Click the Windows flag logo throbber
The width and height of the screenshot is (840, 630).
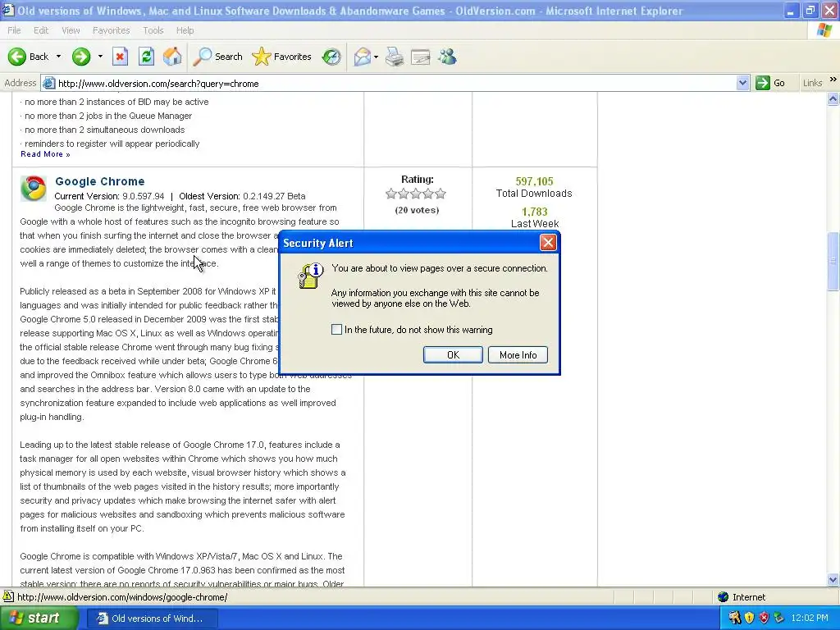click(x=824, y=30)
